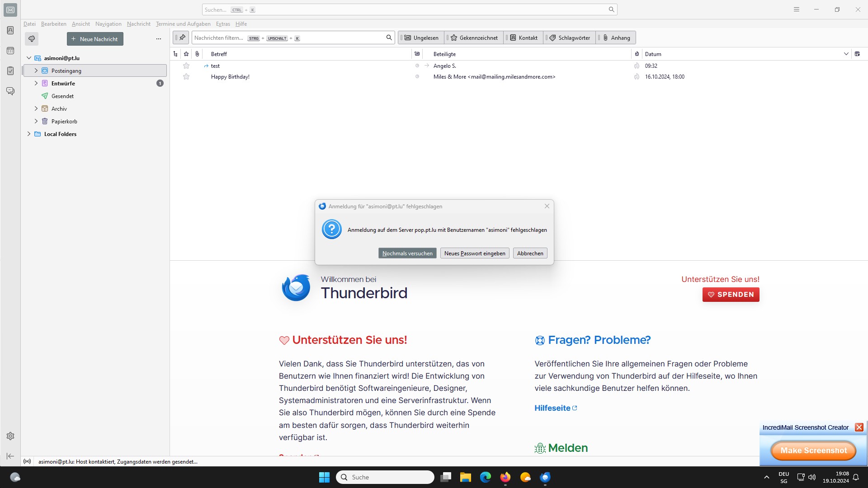Viewport: 868px width, 488px height.
Task: Toggle the Schlagwörter quick filter
Action: (570, 38)
